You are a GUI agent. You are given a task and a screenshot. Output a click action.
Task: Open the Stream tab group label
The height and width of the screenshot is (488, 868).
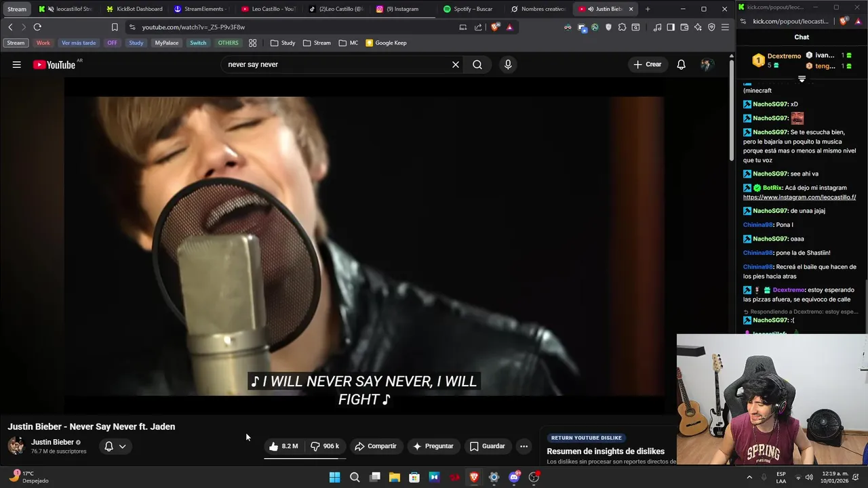[17, 9]
